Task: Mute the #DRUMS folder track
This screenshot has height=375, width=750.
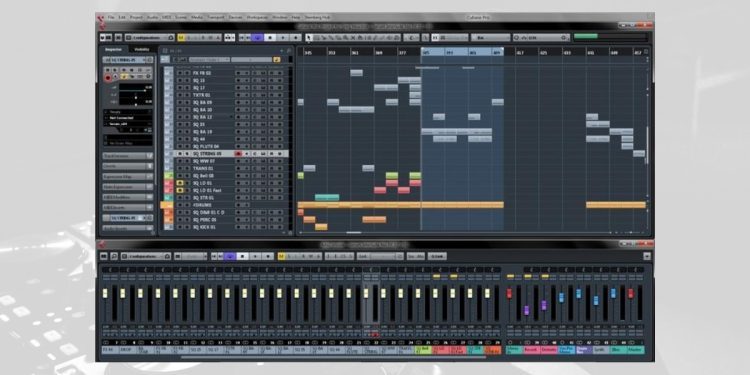Action: (x=180, y=205)
